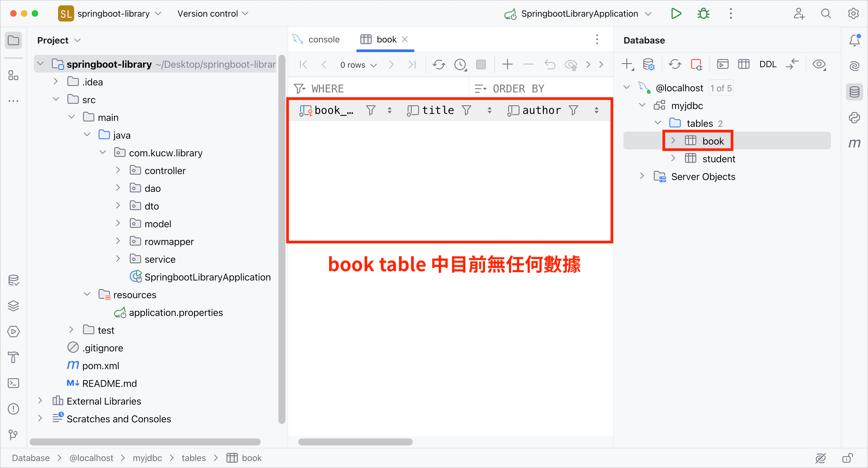Viewport: 868px width, 468px height.
Task: Click the book table horizontal scrollbar
Action: coord(355,442)
